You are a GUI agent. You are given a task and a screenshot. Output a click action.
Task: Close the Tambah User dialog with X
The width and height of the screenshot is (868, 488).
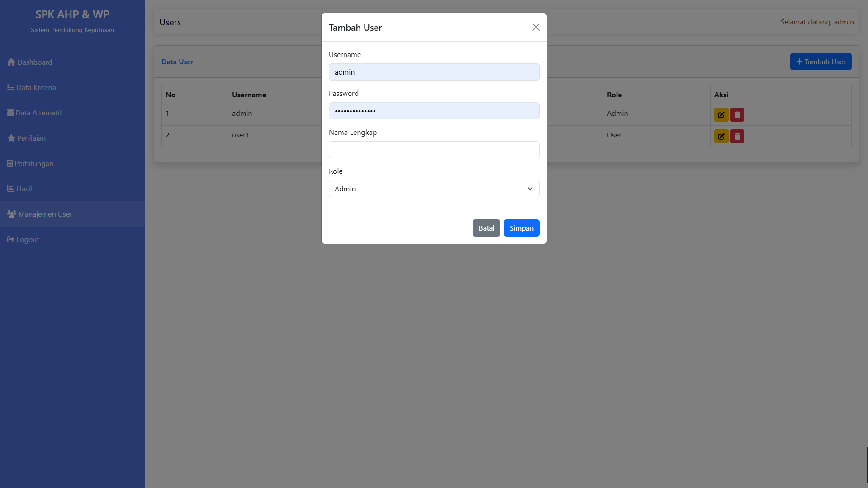point(536,27)
